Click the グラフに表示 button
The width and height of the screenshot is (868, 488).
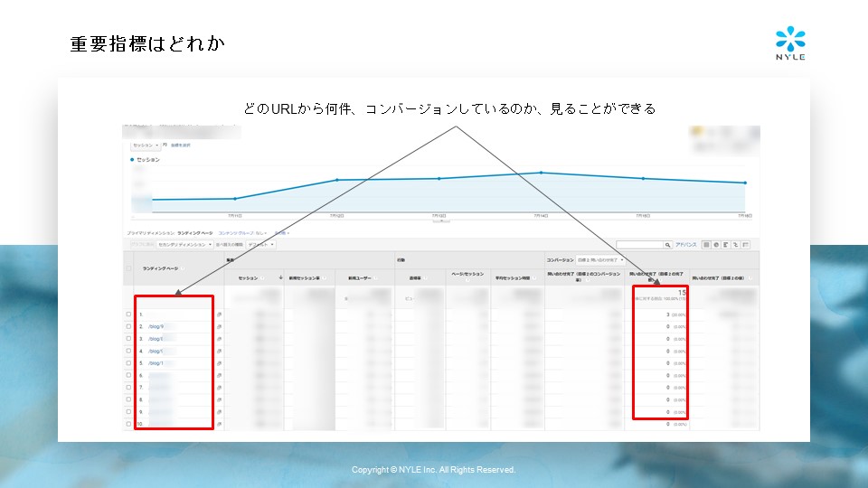pos(142,245)
